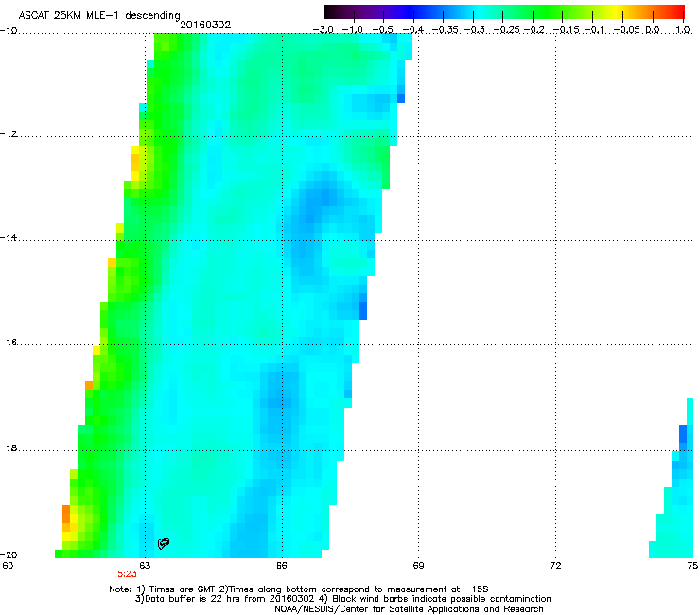Click the note line '3)Data buffer is 22 hrs'

342,599
